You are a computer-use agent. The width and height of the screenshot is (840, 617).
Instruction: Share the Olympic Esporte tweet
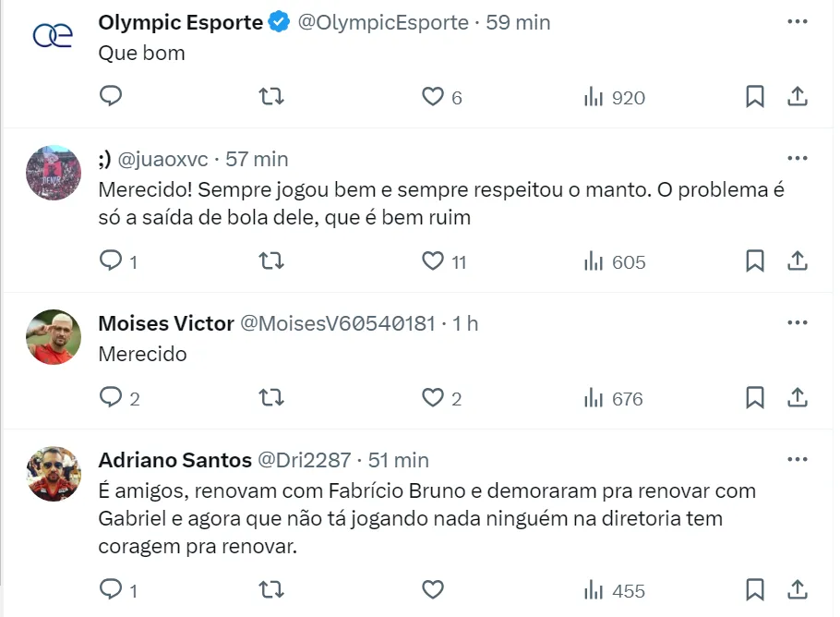(x=798, y=97)
